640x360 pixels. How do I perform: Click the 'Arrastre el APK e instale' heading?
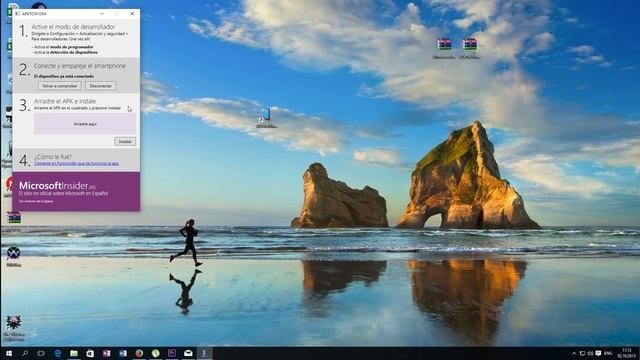click(65, 101)
